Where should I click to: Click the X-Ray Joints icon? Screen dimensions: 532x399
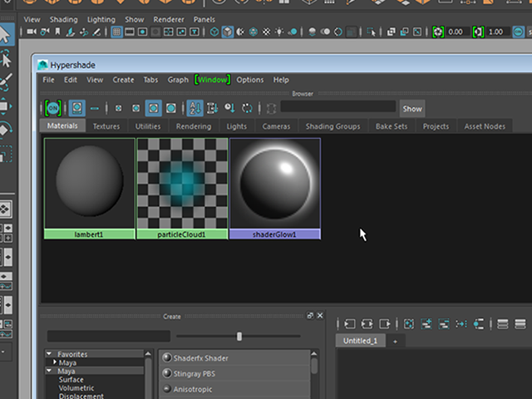(417, 32)
